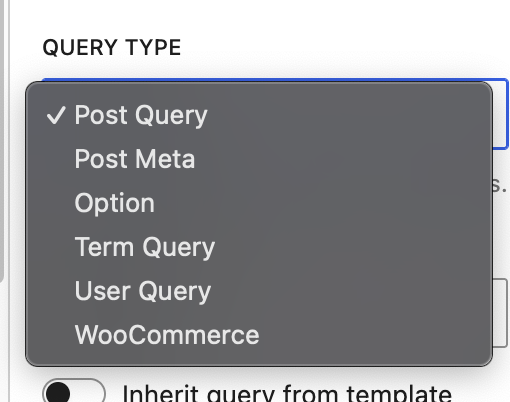510x402 pixels.
Task: Click the partly hidden field right of WooCommerce
Action: pyautogui.click(x=500, y=313)
